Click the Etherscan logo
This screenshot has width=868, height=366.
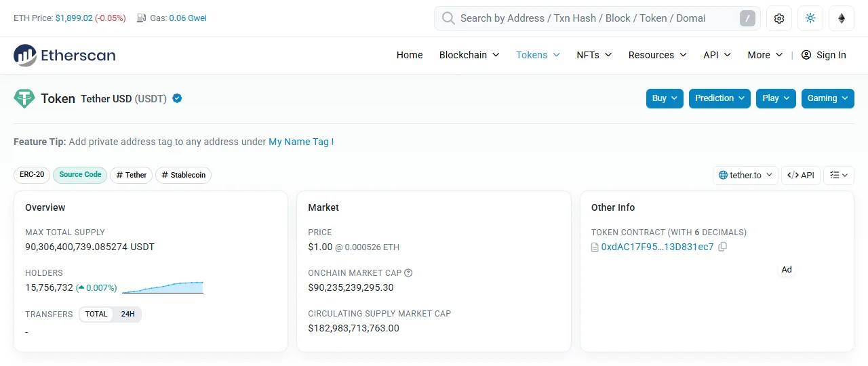[64, 56]
